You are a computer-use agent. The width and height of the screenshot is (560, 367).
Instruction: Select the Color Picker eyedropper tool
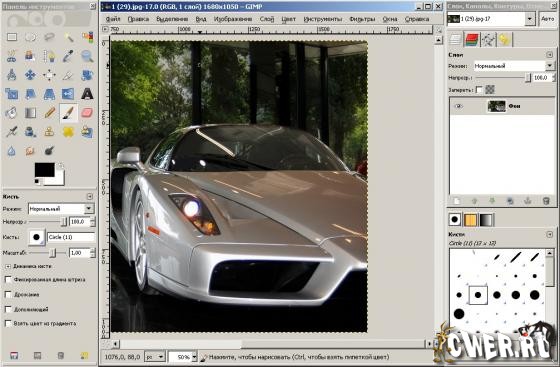[x=68, y=56]
